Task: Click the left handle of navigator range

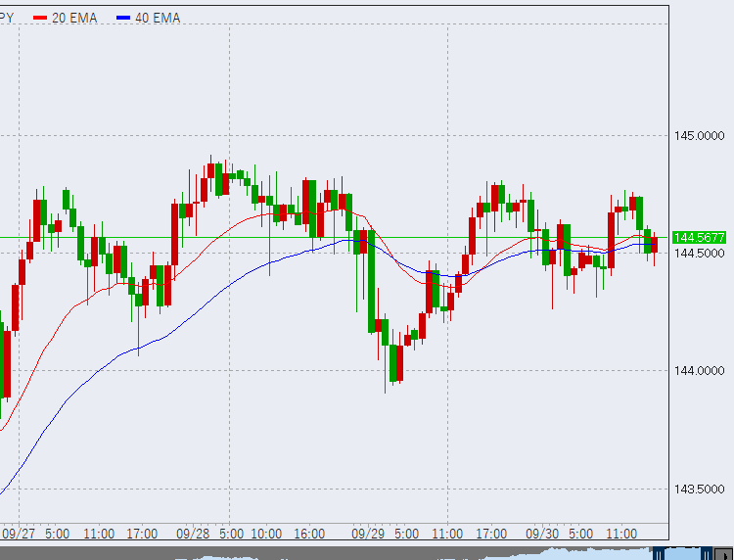Action: pyautogui.click(x=660, y=553)
